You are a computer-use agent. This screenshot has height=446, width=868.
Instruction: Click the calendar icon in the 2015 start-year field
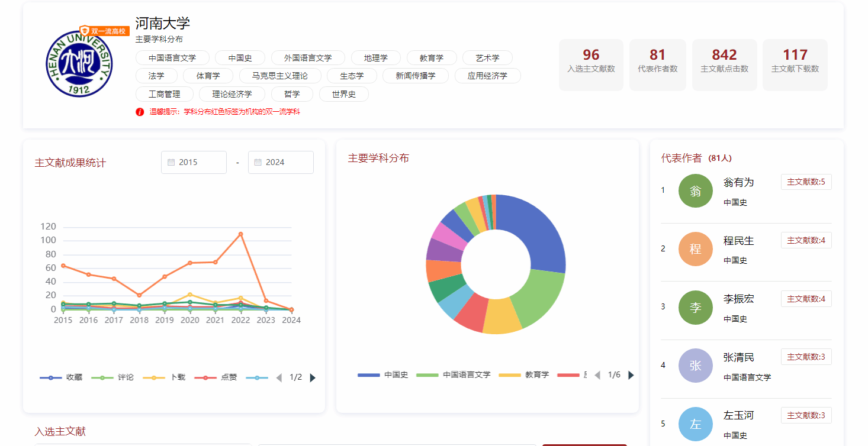[x=171, y=163]
